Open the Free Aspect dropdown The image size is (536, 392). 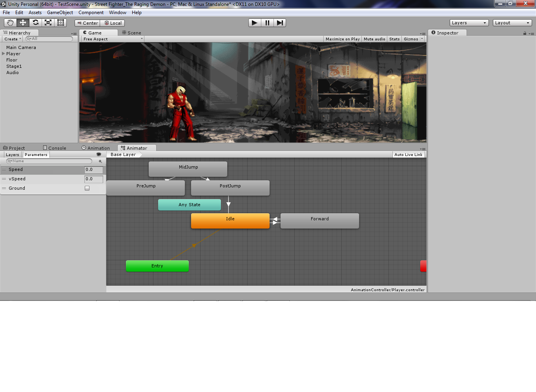[113, 39]
